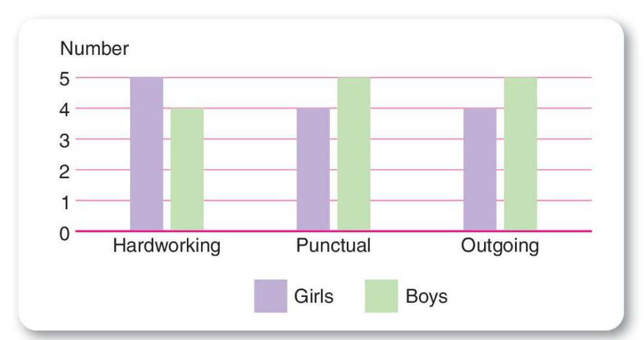
Task: Select the Hardworking girls purple bar
Action: click(x=146, y=154)
